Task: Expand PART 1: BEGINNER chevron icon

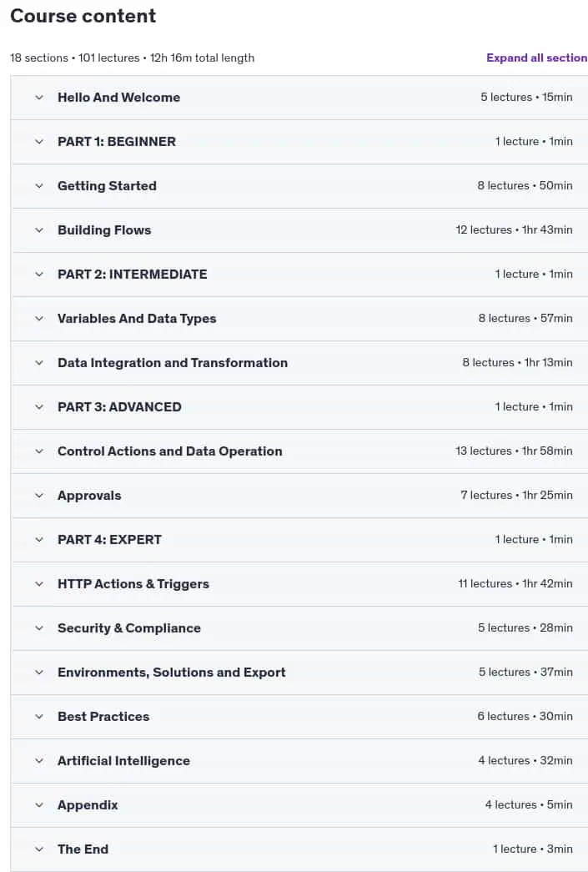Action: point(39,141)
